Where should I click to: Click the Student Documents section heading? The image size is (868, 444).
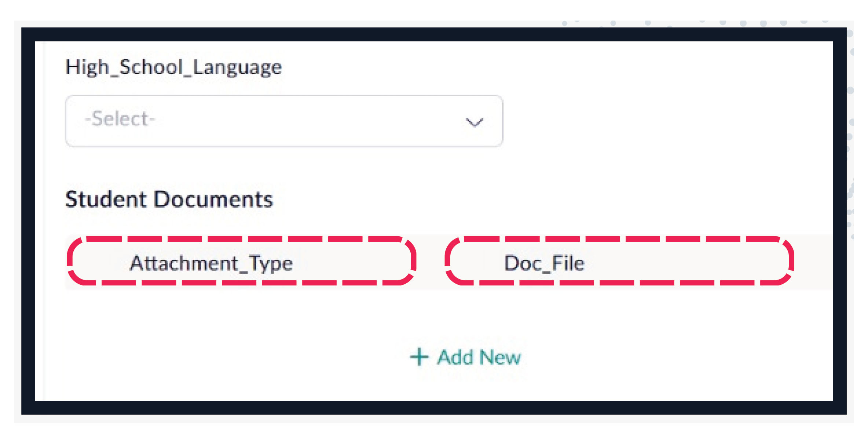click(169, 200)
